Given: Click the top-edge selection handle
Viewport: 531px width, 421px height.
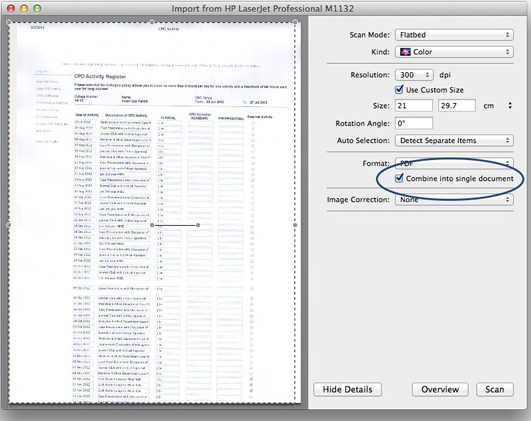Looking at the screenshot, I should tap(152, 22).
